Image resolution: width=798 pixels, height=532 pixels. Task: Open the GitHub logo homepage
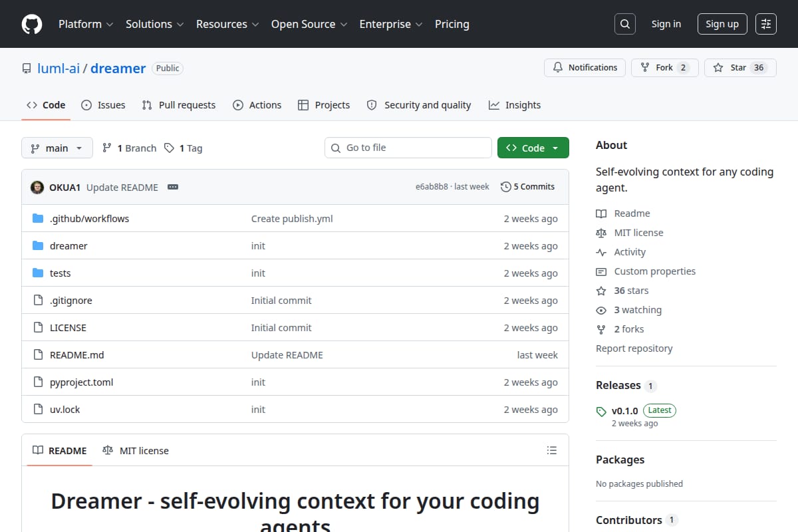point(32,24)
